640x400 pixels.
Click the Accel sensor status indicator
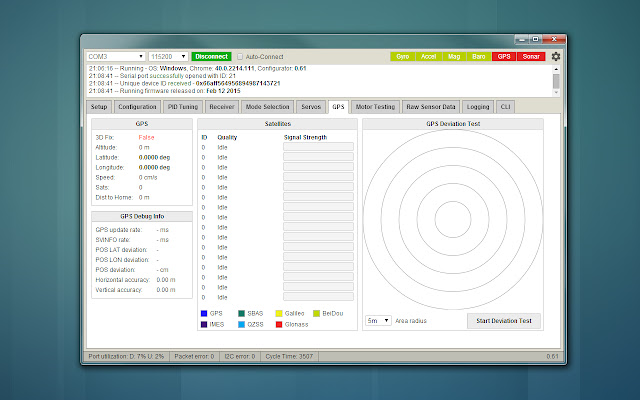[x=427, y=57]
